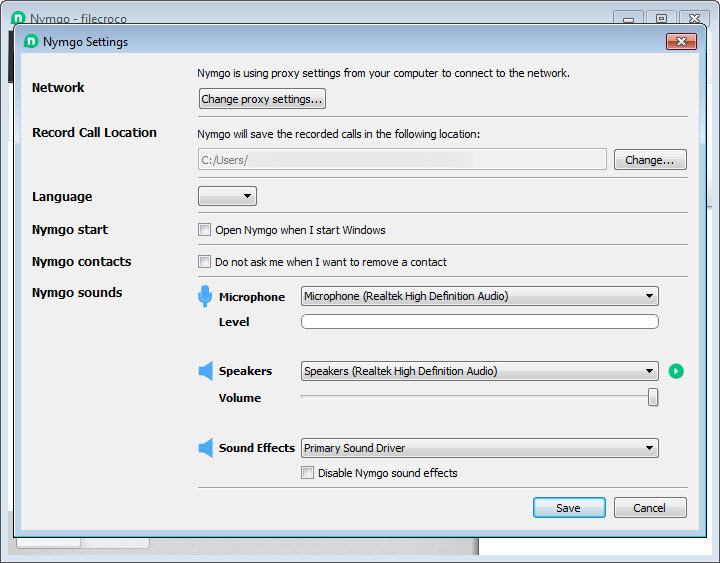Viewport: 720px width, 563px height.
Task: Tick Do not ask when removing a contact
Action: (204, 262)
